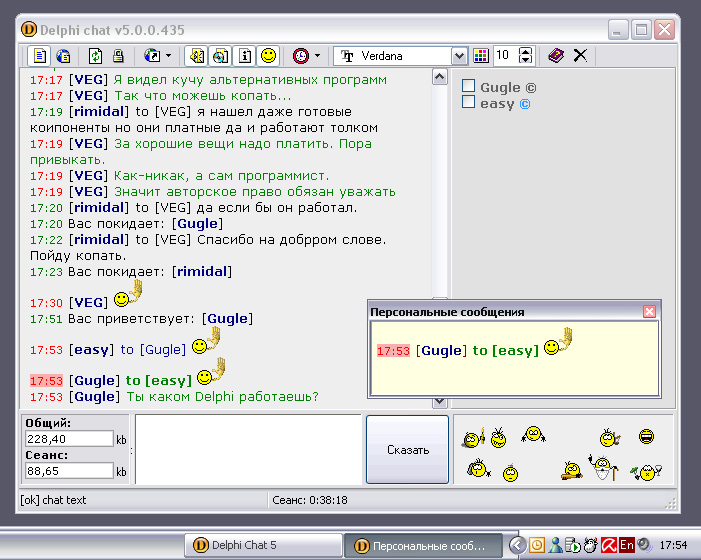Toggle the globe refresh toolbar button
Image resolution: width=701 pixels, height=560 pixels.
[x=220, y=56]
